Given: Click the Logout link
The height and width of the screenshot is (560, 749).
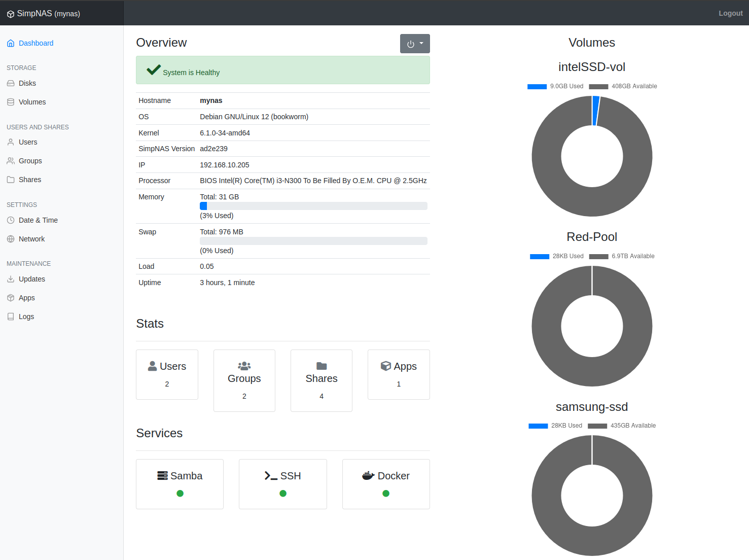Looking at the screenshot, I should tap(730, 13).
